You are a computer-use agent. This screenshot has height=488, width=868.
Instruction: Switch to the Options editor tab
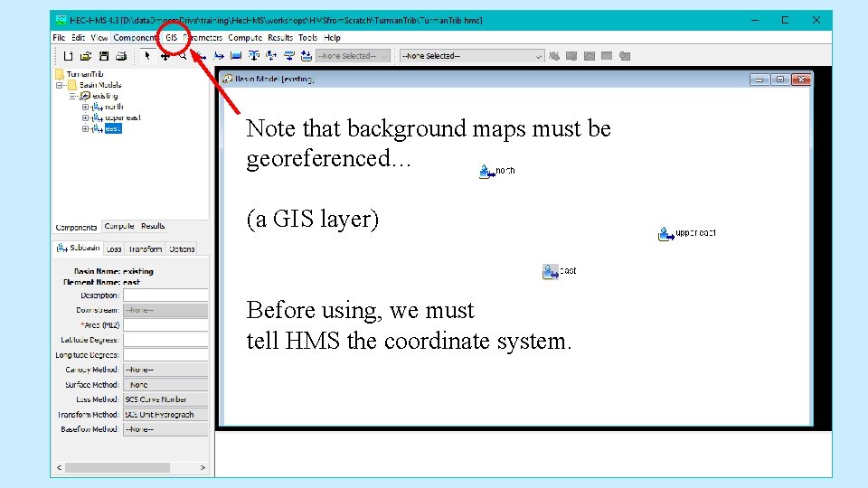click(x=182, y=249)
